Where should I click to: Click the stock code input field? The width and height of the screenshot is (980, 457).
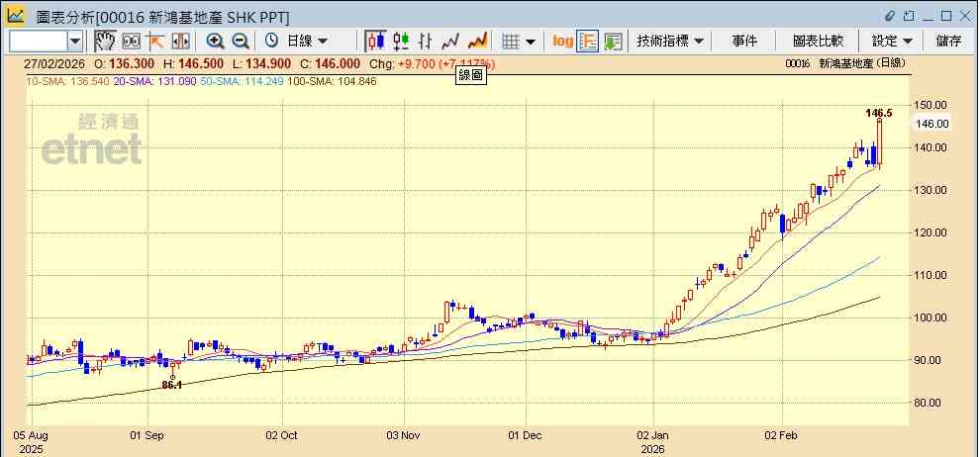coord(39,42)
